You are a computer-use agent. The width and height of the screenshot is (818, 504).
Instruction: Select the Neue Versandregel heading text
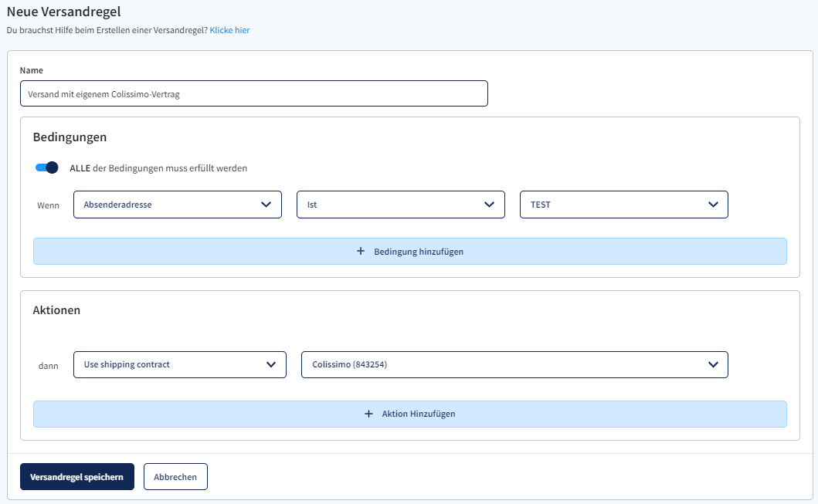click(63, 12)
